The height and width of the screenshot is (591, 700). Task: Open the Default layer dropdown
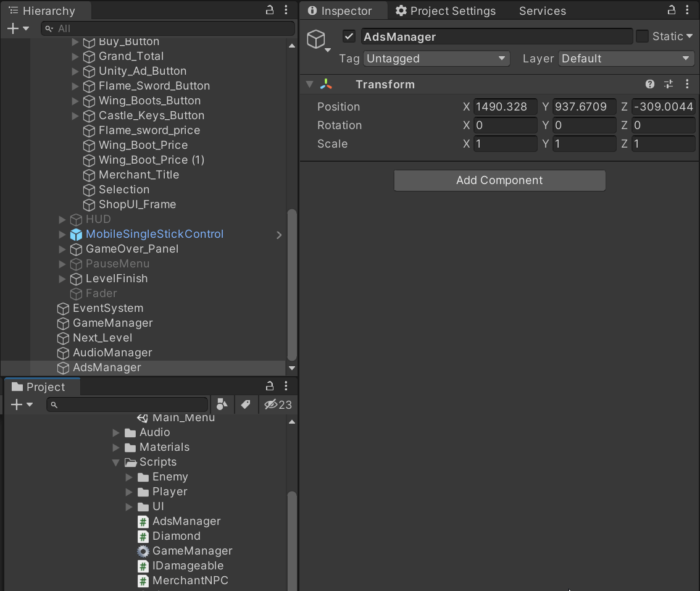pos(625,59)
